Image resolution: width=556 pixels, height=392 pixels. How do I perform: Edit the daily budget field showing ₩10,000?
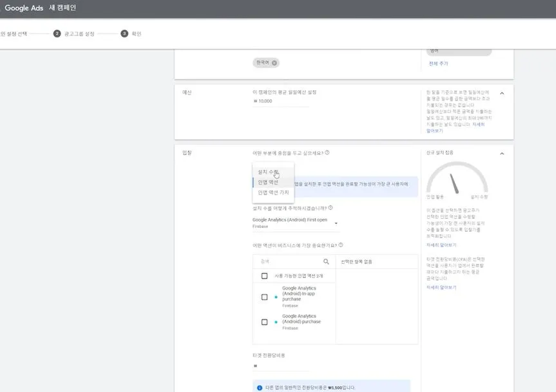[x=280, y=101]
